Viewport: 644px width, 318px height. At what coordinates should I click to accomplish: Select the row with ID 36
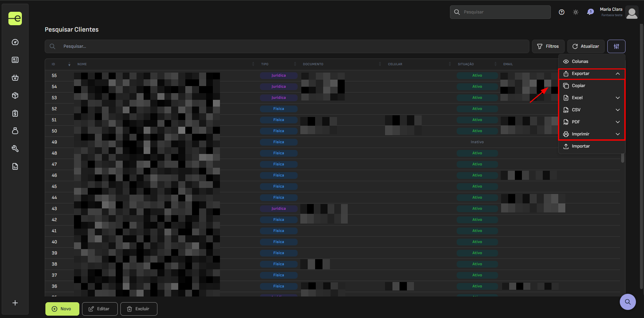(333, 286)
